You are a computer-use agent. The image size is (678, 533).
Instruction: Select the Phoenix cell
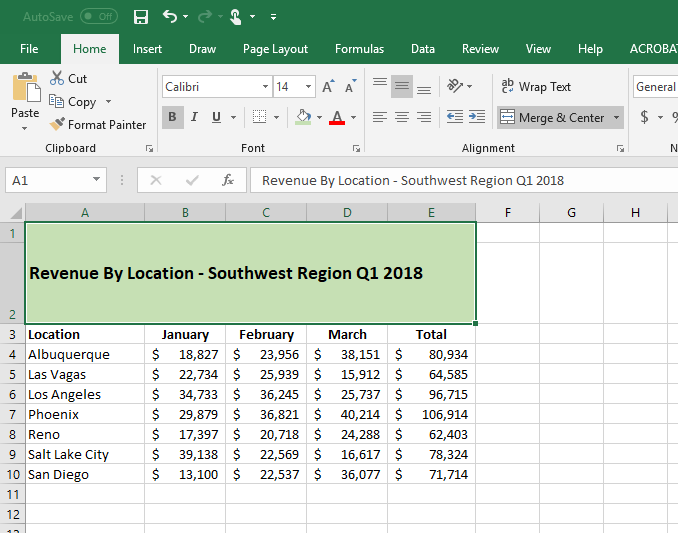[x=85, y=414]
